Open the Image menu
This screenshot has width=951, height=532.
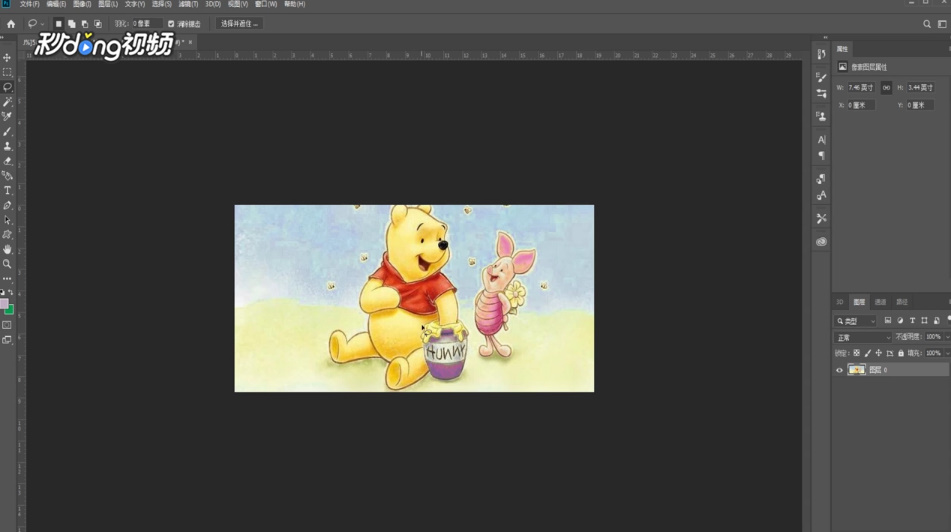(82, 4)
